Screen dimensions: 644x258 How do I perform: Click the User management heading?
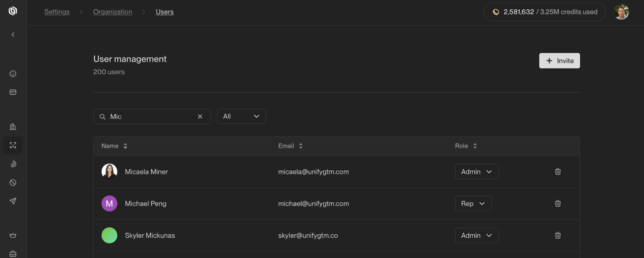[130, 59]
